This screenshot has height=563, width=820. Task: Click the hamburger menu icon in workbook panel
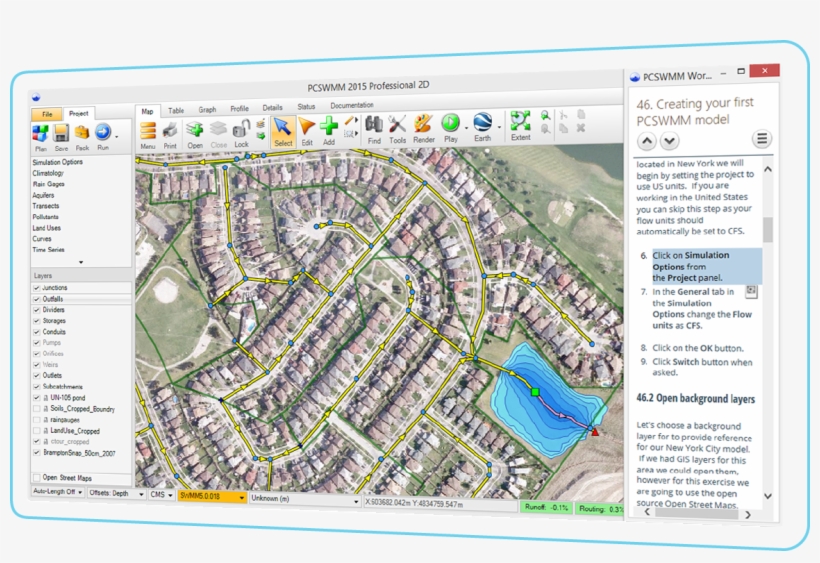(x=762, y=139)
